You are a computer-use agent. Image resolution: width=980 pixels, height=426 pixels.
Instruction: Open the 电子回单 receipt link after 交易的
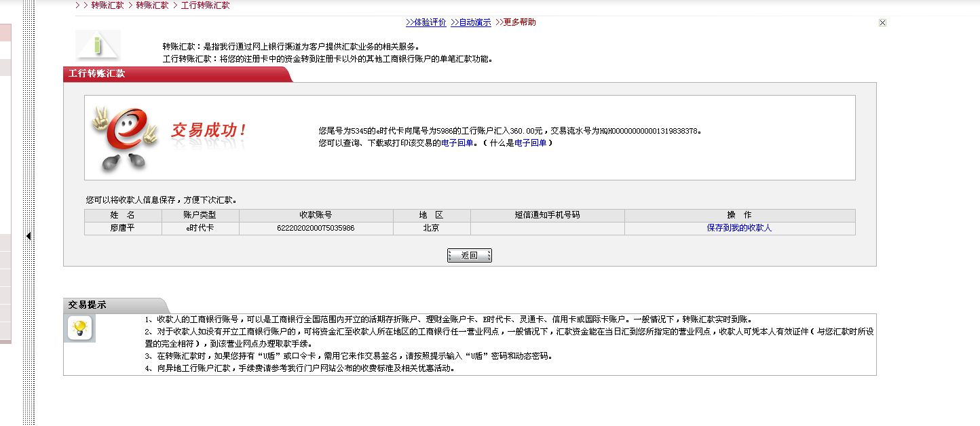457,143
